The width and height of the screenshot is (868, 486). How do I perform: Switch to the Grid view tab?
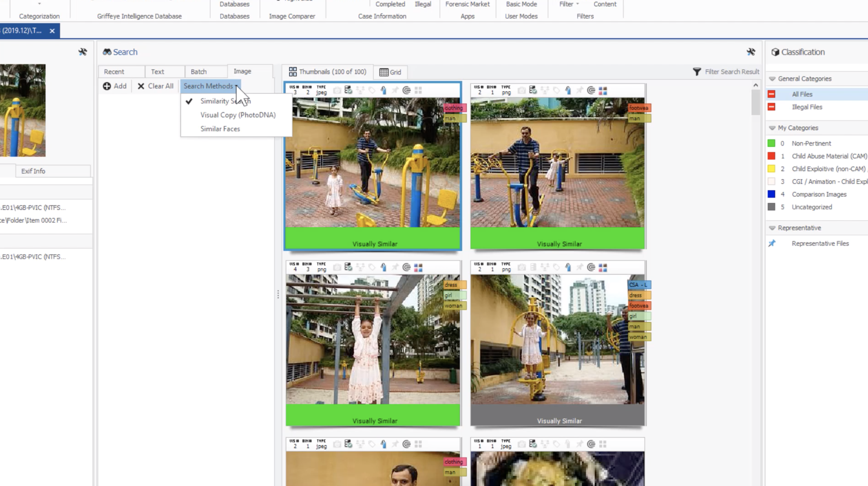[x=390, y=72]
